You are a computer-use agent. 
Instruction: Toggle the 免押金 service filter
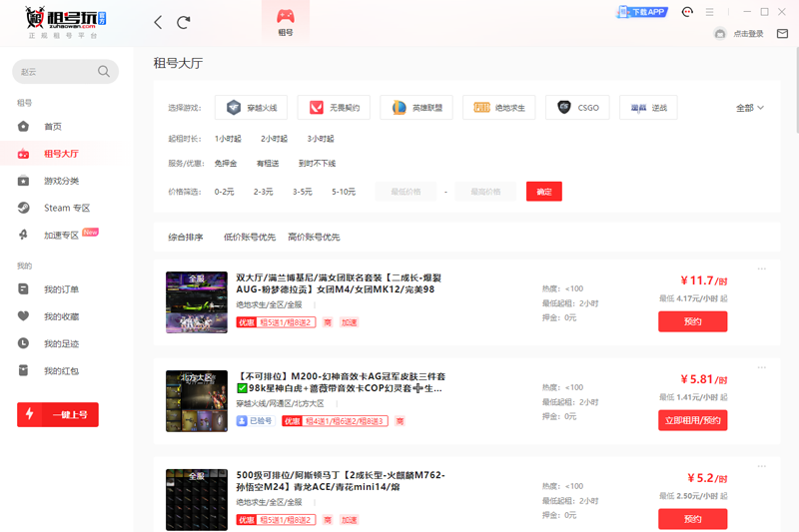[226, 163]
